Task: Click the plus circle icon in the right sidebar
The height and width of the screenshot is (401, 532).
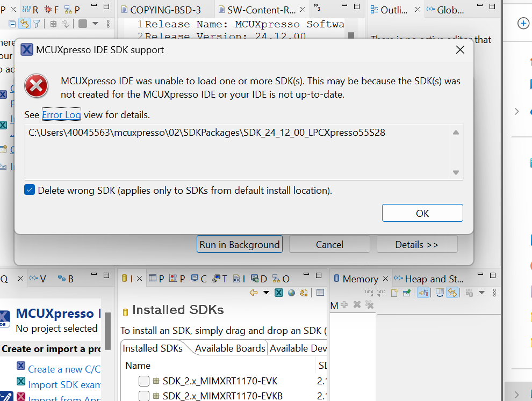Action: [523, 24]
